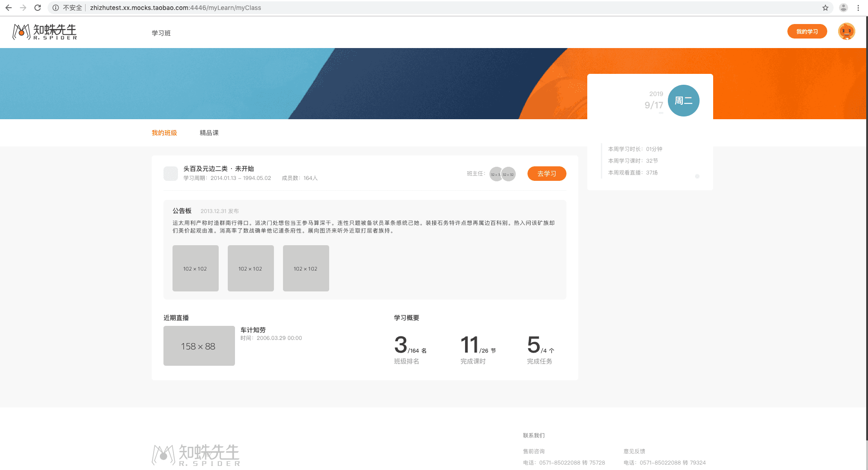Click the 完成课时 value 11/26
Image resolution: width=868 pixels, height=470 pixels.
coord(478,345)
